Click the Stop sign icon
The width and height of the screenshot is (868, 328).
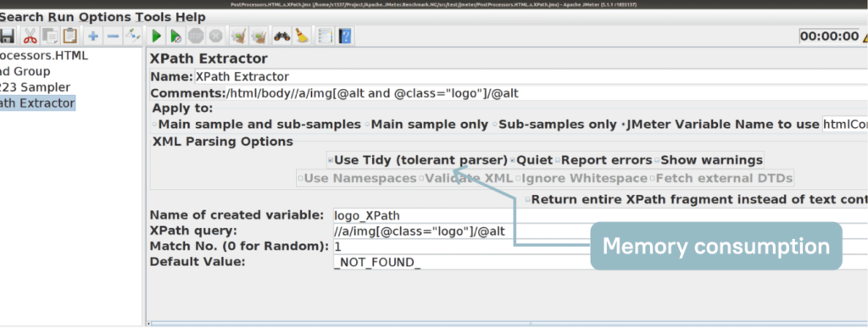196,36
